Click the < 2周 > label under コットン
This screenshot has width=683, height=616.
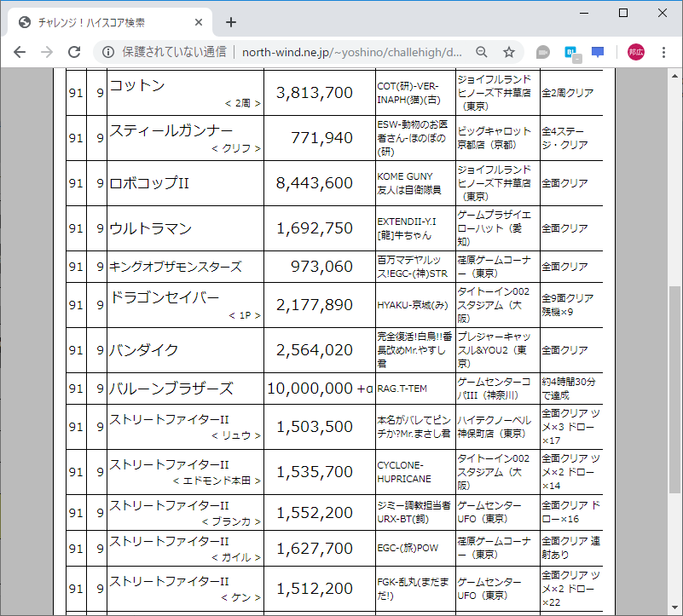pos(243,104)
